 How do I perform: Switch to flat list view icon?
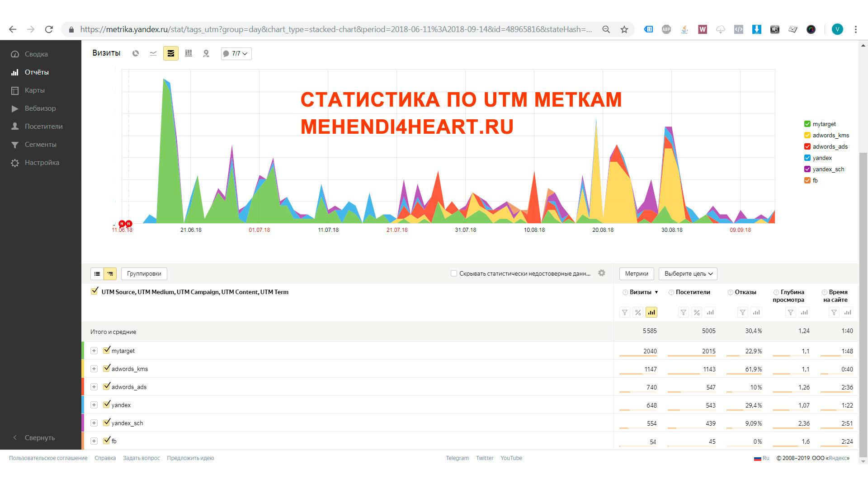(97, 274)
